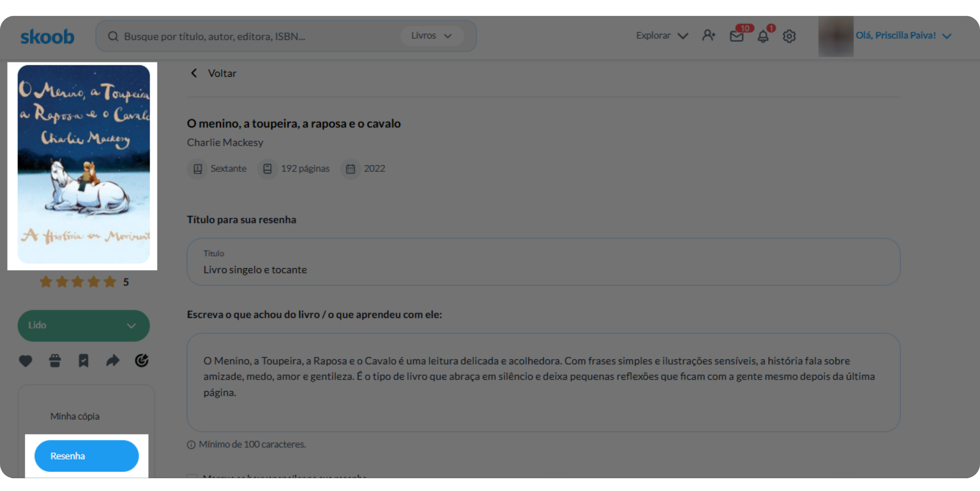Click the gift wishlist icon

(x=55, y=360)
